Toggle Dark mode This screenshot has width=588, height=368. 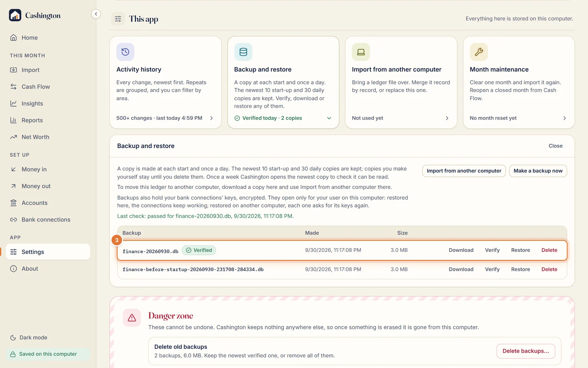pyautogui.click(x=29, y=338)
